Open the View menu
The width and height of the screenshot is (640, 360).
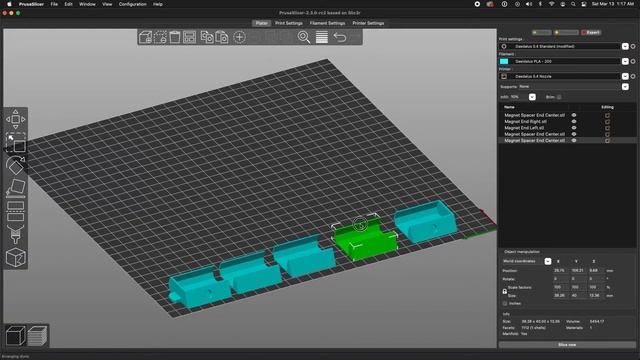(107, 4)
